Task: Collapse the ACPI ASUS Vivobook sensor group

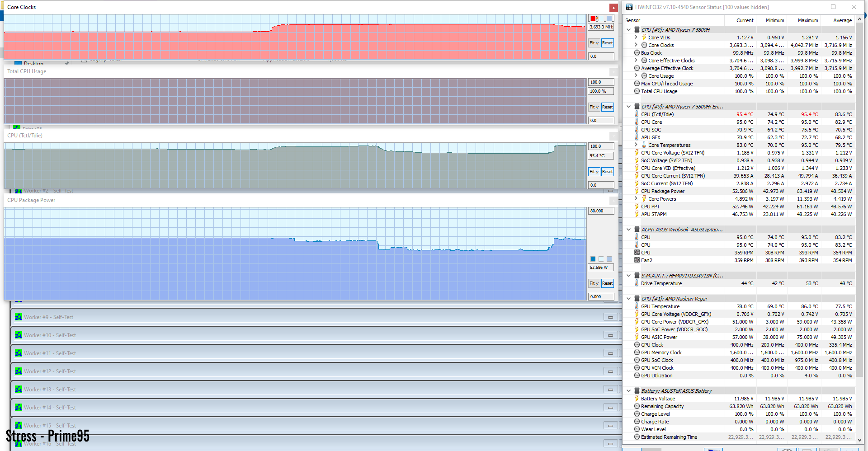Action: [x=628, y=230]
